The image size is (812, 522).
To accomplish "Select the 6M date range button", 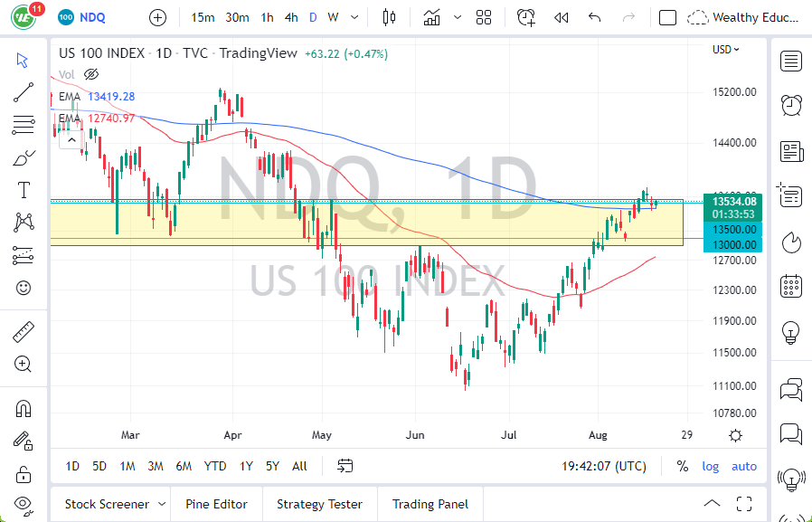I will click(184, 466).
